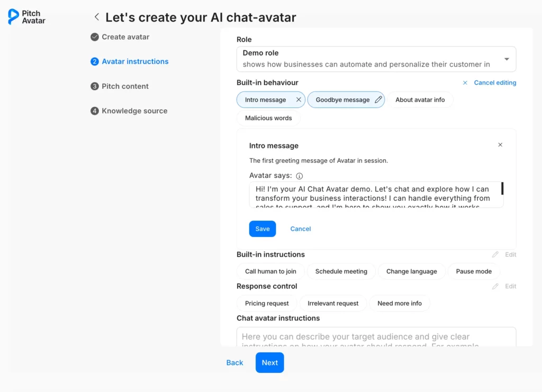Click the back arrow beside the page title
The width and height of the screenshot is (542, 392).
(96, 17)
